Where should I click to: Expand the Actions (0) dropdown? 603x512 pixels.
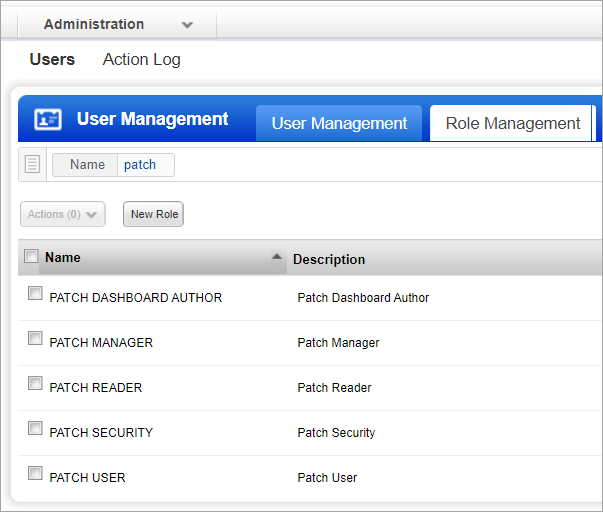[x=63, y=214]
